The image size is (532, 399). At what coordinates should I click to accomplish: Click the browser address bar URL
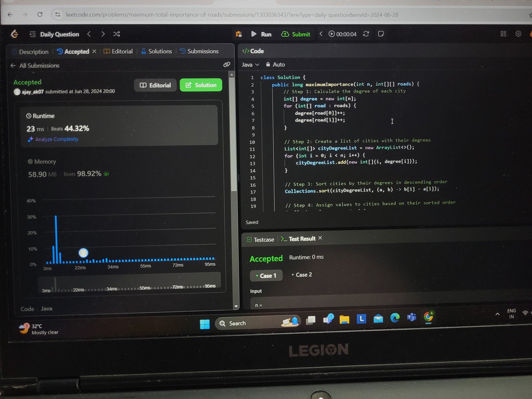click(231, 15)
